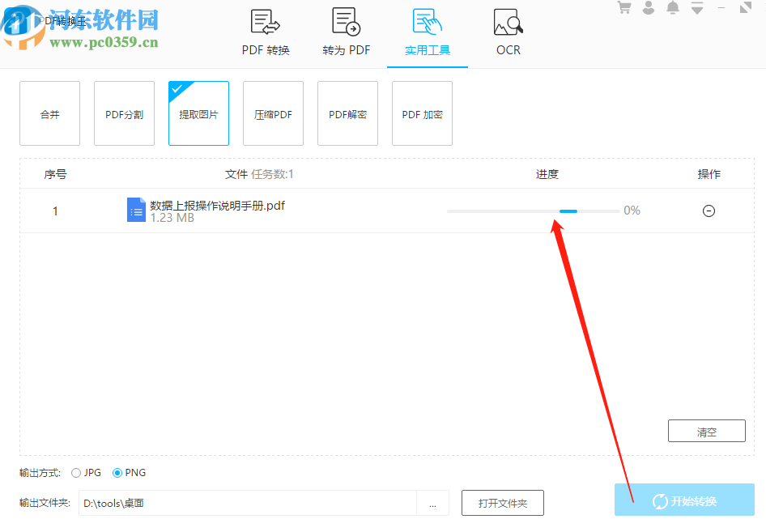The image size is (766, 532).
Task: Click the output folder path input field
Action: tap(243, 502)
